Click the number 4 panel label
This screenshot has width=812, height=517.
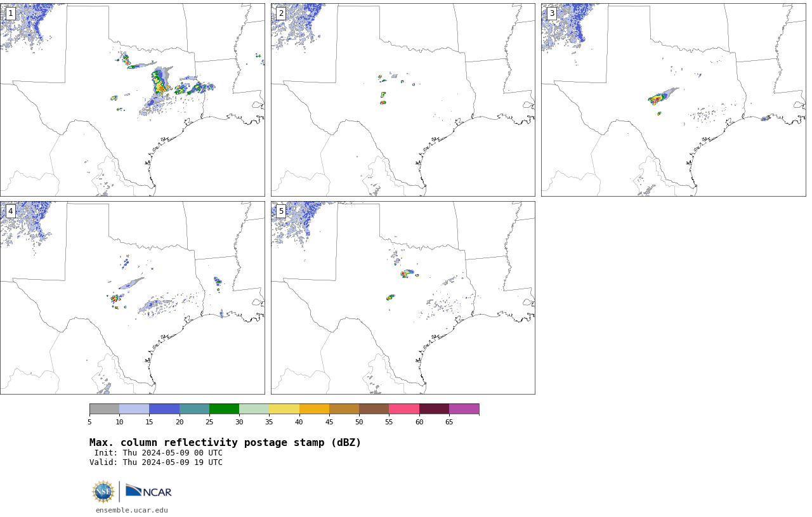pos(10,211)
